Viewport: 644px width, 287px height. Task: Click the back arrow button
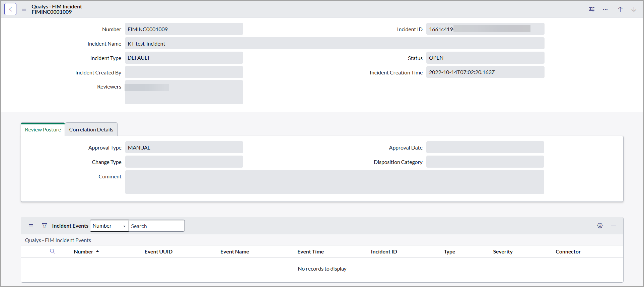tap(10, 9)
